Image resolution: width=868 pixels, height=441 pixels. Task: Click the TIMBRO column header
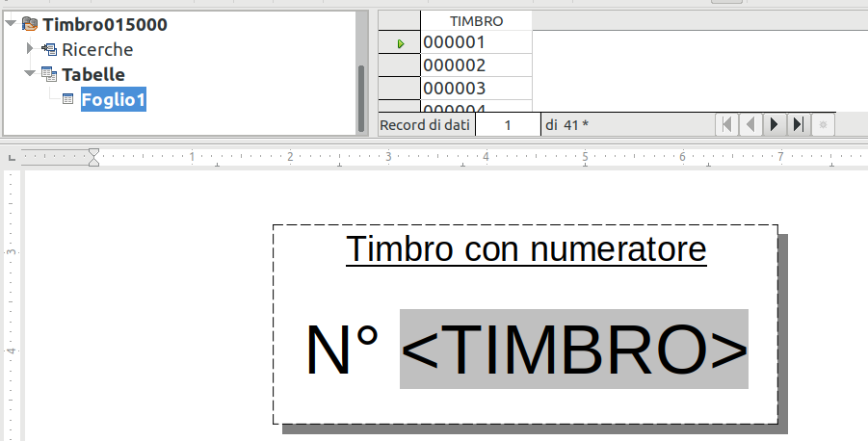tap(476, 20)
